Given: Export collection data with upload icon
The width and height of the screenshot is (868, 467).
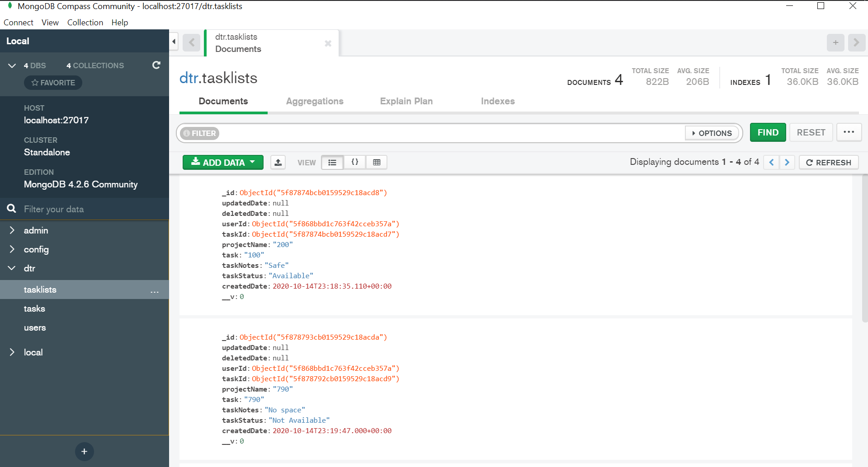Looking at the screenshot, I should click(x=278, y=162).
